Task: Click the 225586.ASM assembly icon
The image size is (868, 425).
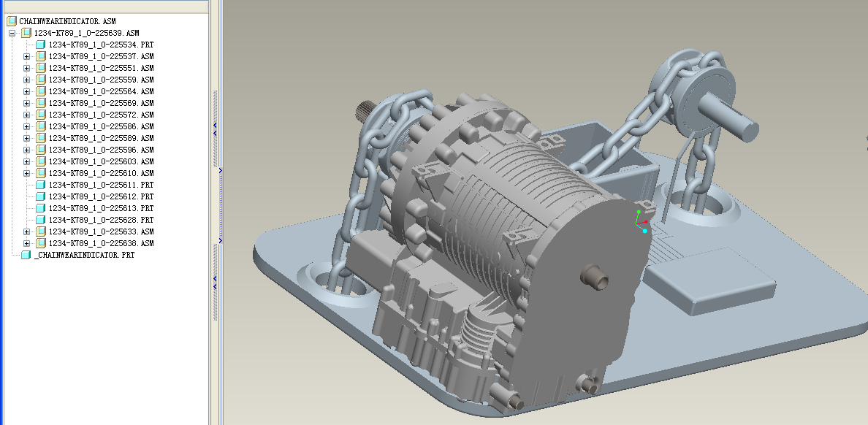Action: (x=40, y=127)
